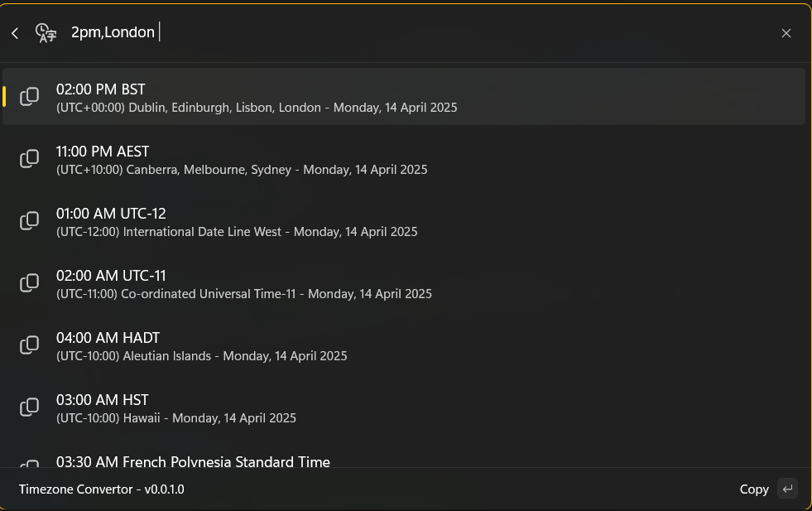Click the Timezone Convertor clock icon
812x511 pixels.
click(x=46, y=33)
